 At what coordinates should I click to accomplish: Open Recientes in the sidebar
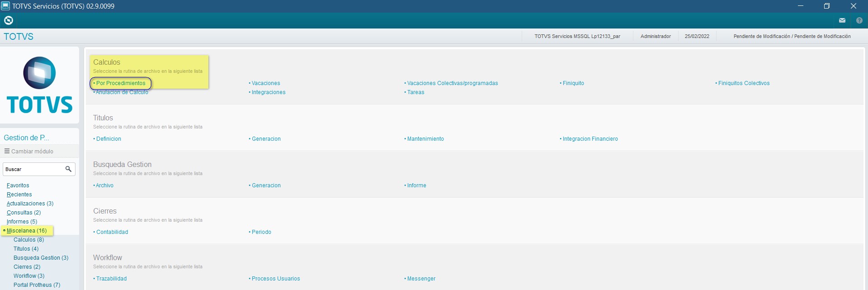point(19,195)
